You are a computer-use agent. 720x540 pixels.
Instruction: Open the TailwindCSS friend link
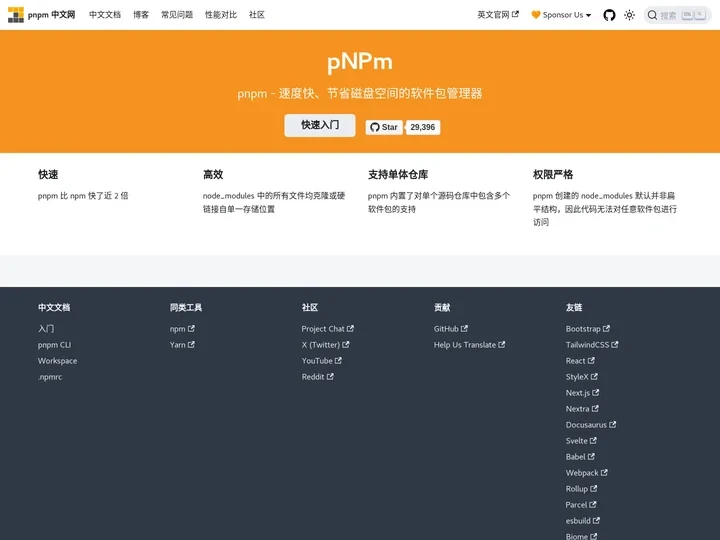[x=592, y=345]
